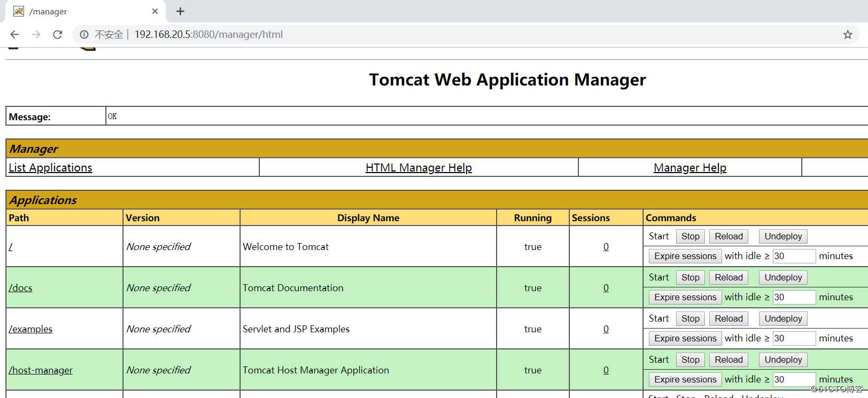Image resolution: width=868 pixels, height=398 pixels.
Task: Focus the address bar URL
Action: click(208, 35)
